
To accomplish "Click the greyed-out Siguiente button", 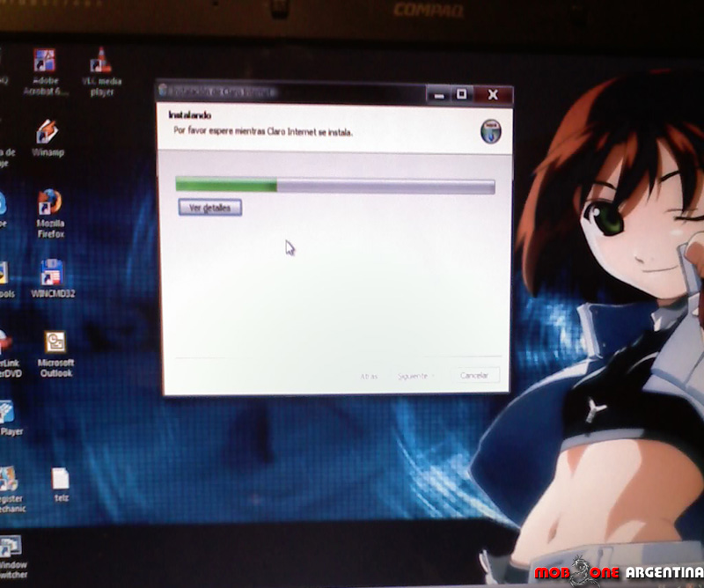I will pyautogui.click(x=414, y=376).
